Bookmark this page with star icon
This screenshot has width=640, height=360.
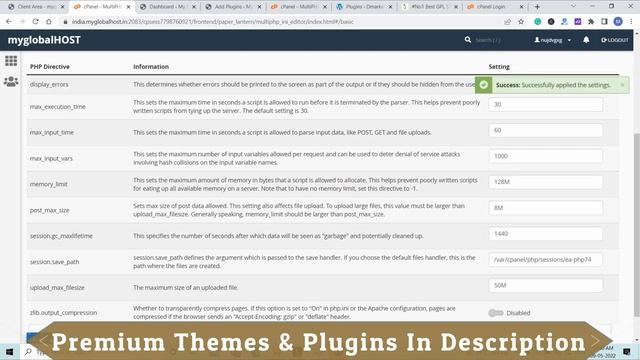click(521, 22)
